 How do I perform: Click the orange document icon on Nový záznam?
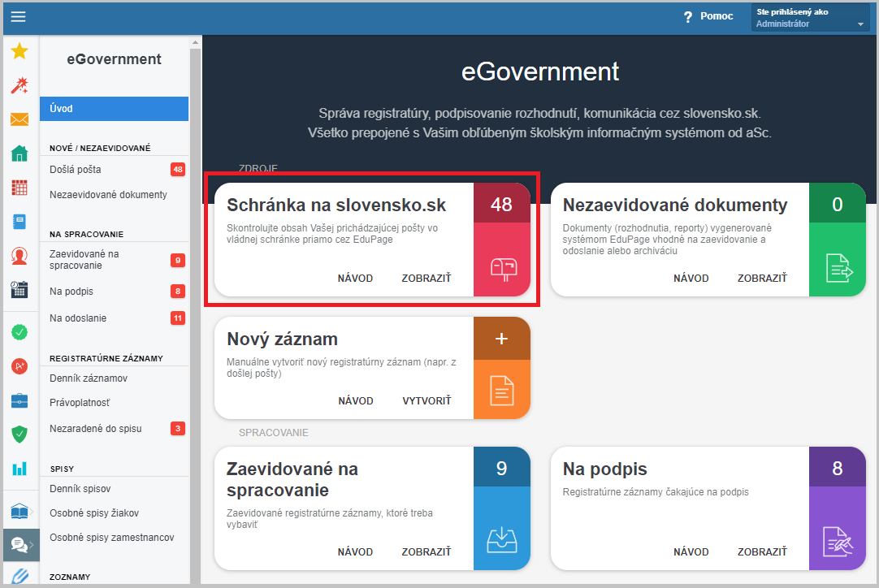click(x=502, y=390)
